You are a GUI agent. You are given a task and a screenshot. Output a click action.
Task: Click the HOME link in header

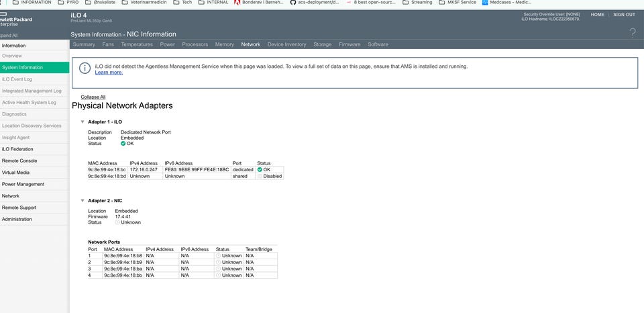[x=598, y=14]
